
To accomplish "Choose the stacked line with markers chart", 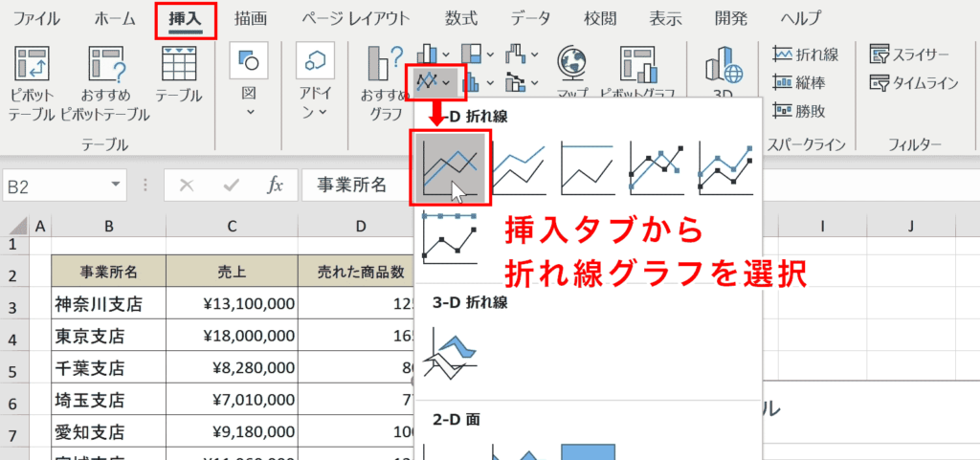I will click(x=725, y=166).
